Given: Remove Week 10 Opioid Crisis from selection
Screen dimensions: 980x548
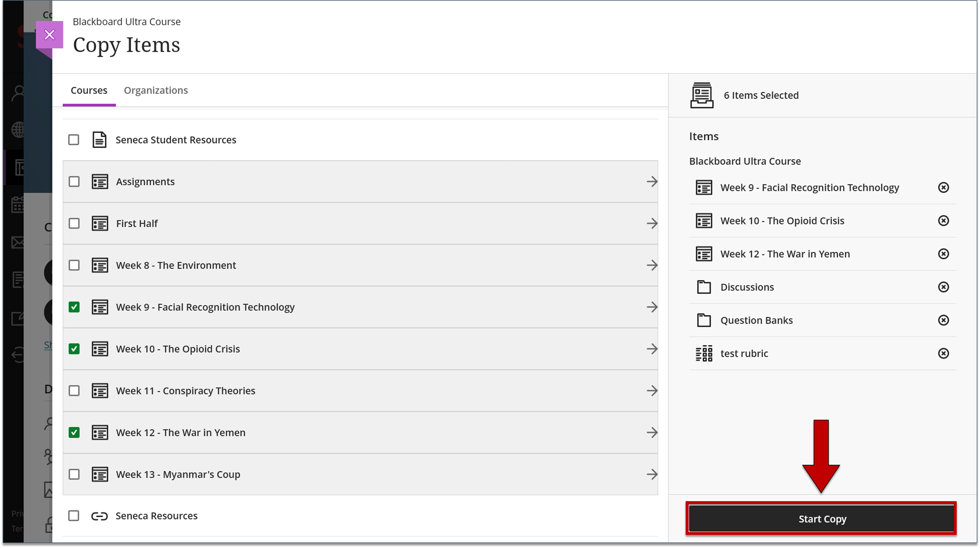Looking at the screenshot, I should coord(943,220).
